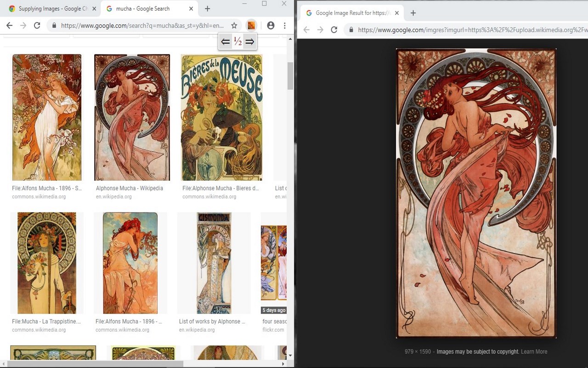This screenshot has width=588, height=368.
Task: Go back in the right Chrome window
Action: pyautogui.click(x=306, y=30)
